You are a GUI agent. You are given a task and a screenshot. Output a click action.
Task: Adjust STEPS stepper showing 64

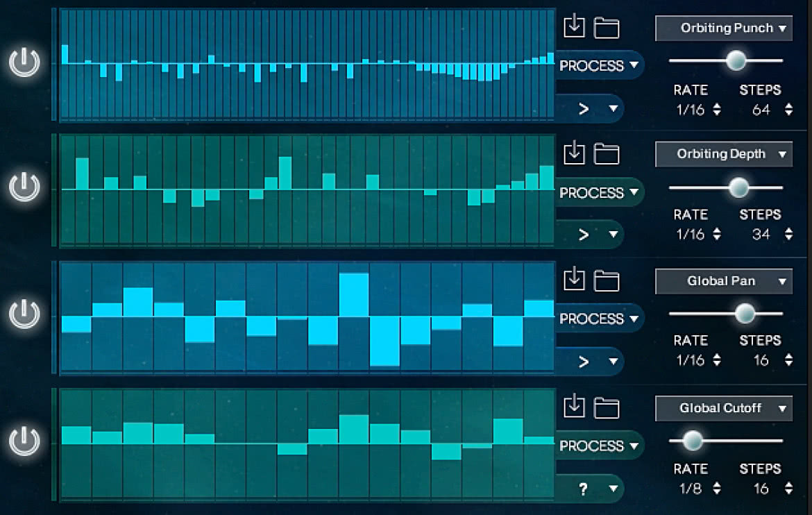point(788,110)
